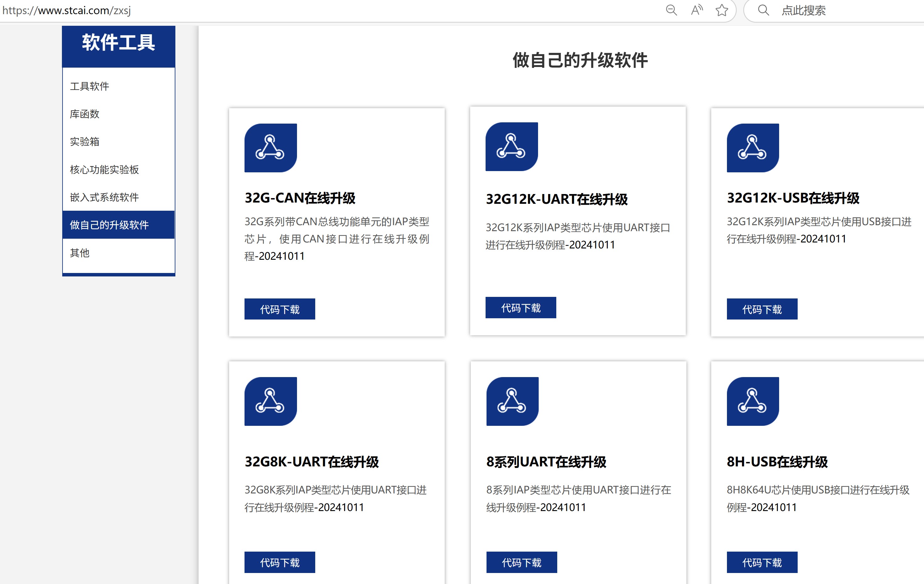Click the 32G12K-USB在线升级 card icon
The image size is (924, 584).
point(753,148)
